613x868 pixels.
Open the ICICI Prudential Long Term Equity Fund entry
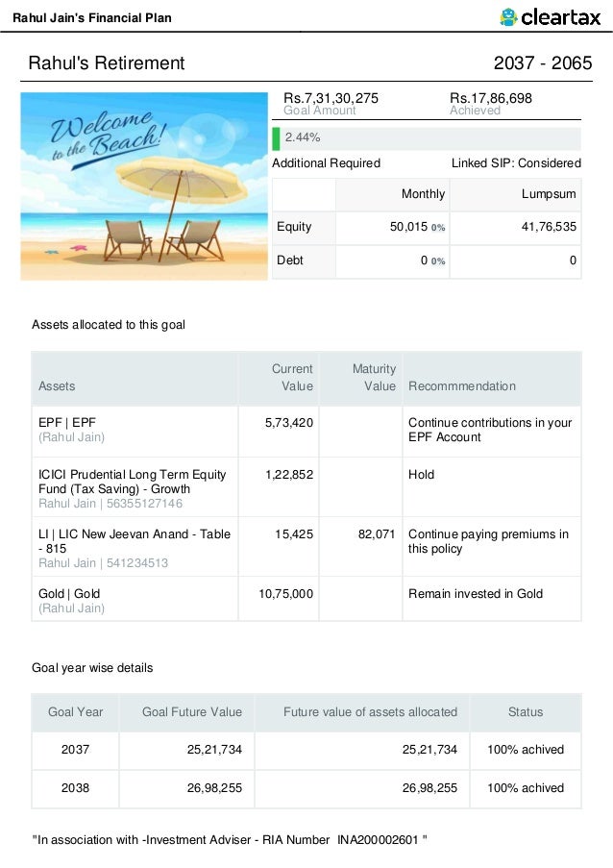[x=132, y=482]
